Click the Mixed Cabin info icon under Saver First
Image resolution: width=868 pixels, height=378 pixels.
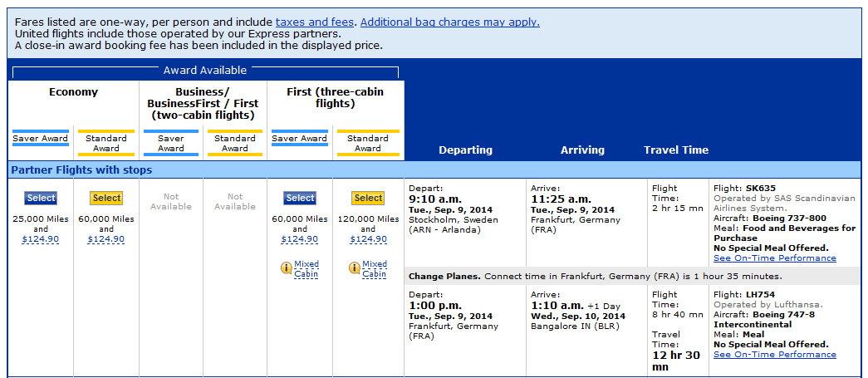coord(287,268)
